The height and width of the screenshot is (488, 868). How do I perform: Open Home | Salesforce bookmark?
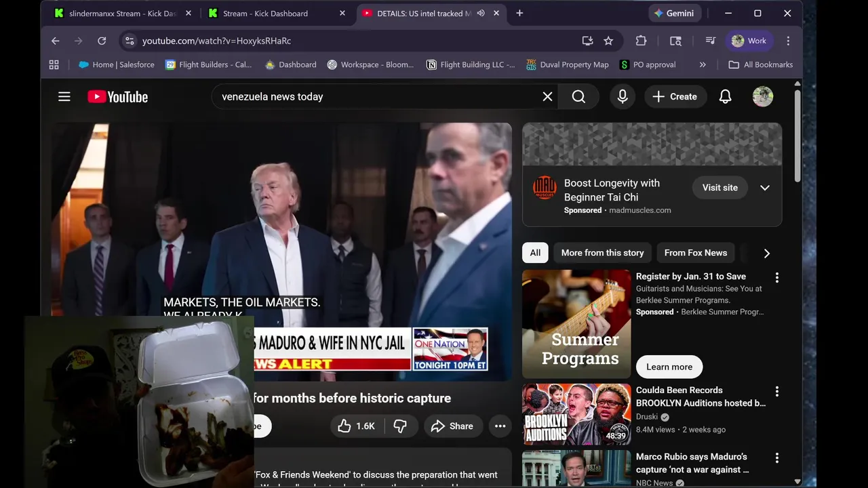(x=116, y=64)
